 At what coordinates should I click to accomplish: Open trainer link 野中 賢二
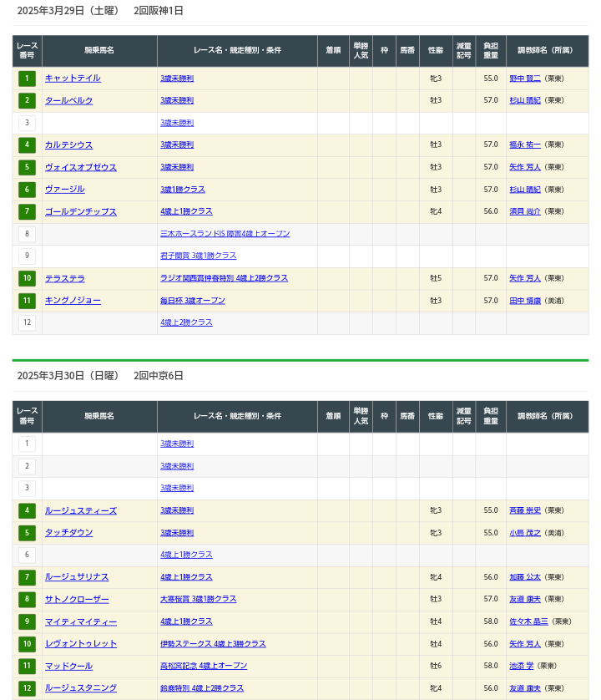point(525,79)
